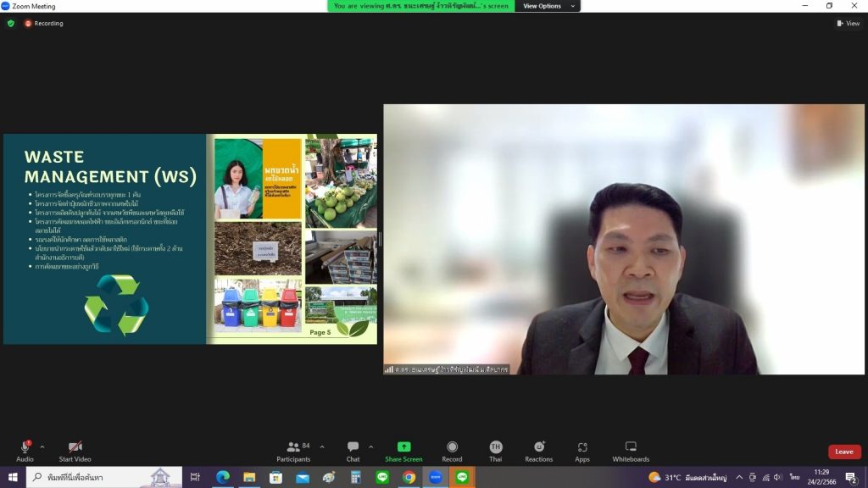Open the Chat panel
This screenshot has height=488, width=868.
tap(353, 452)
